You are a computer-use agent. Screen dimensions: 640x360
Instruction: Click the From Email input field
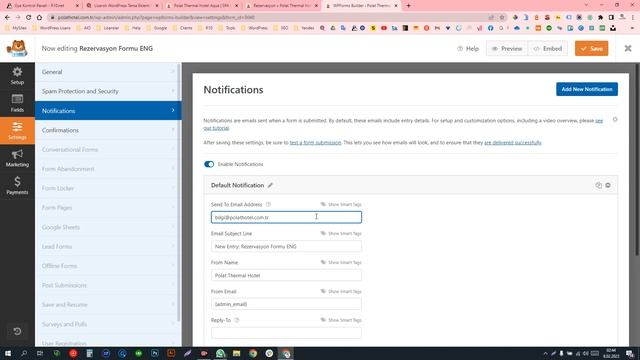click(286, 304)
